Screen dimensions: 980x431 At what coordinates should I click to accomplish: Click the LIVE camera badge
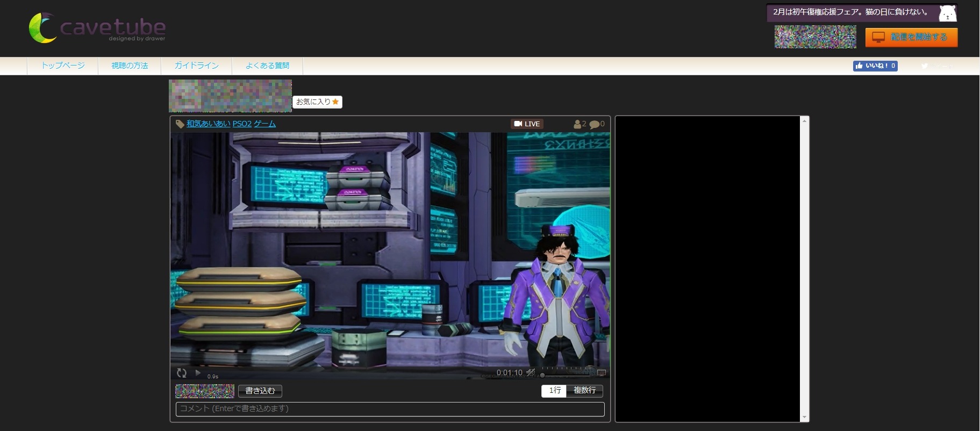pyautogui.click(x=527, y=124)
